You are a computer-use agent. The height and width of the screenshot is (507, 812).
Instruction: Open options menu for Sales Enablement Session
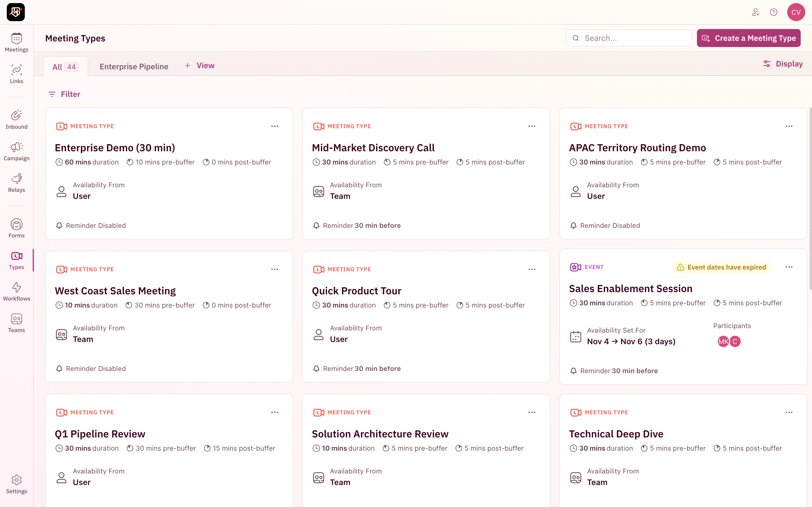pos(789,267)
